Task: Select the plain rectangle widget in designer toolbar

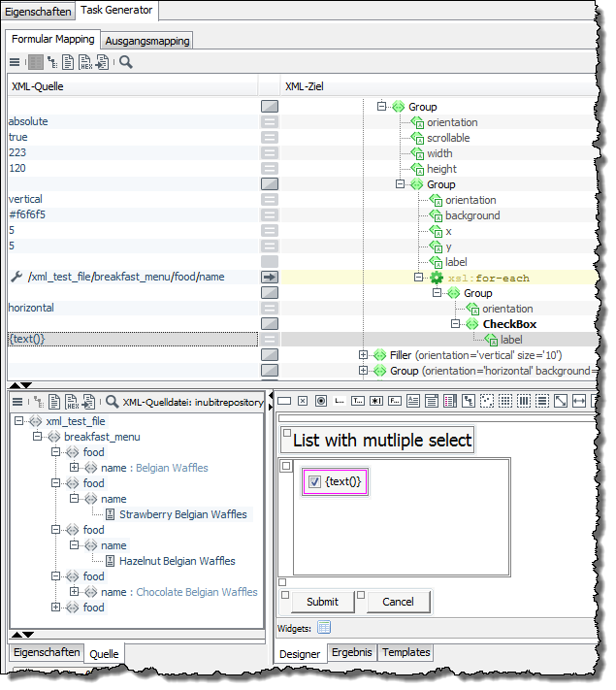Action: (x=284, y=401)
